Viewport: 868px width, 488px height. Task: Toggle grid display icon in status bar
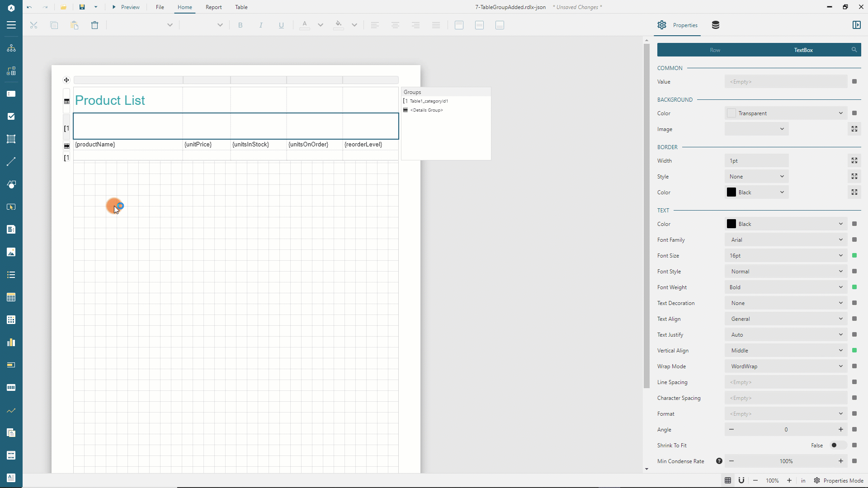pyautogui.click(x=728, y=480)
